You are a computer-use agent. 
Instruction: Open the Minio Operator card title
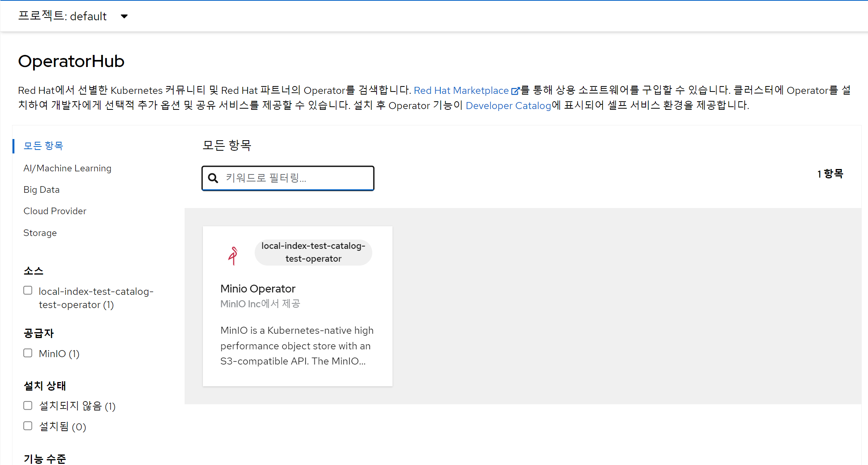click(x=258, y=289)
